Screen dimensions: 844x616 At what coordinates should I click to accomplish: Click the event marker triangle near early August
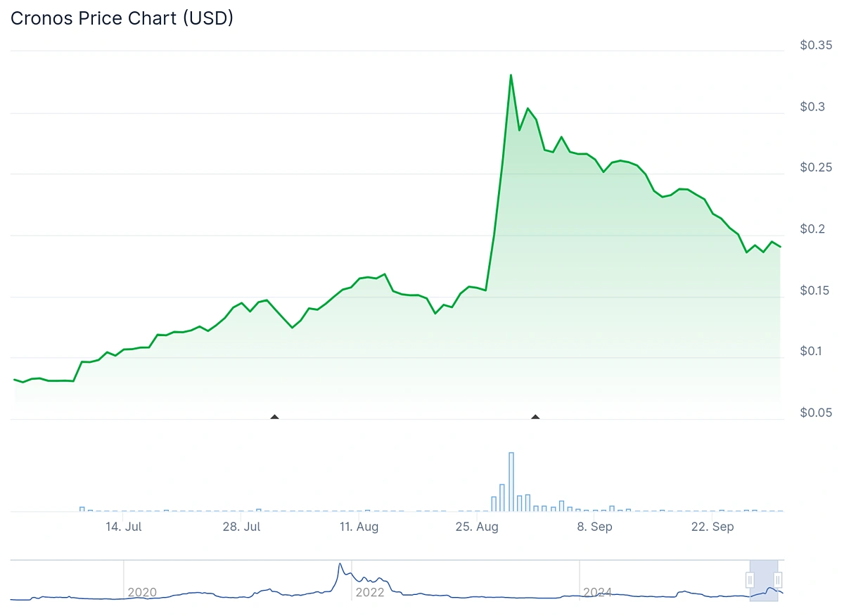tap(275, 417)
